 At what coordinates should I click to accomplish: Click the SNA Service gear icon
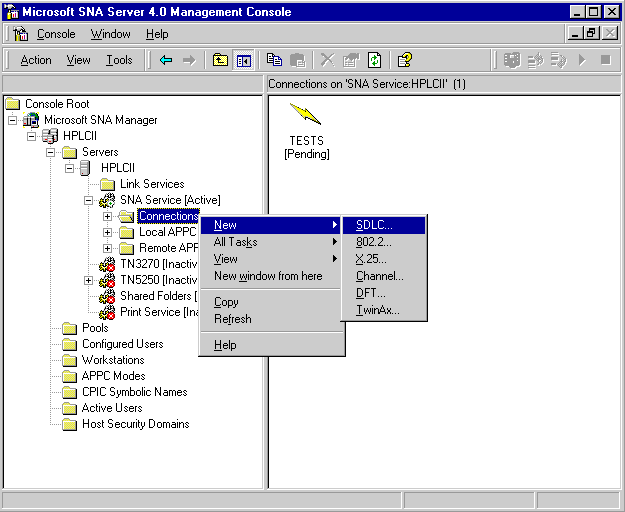tap(108, 200)
